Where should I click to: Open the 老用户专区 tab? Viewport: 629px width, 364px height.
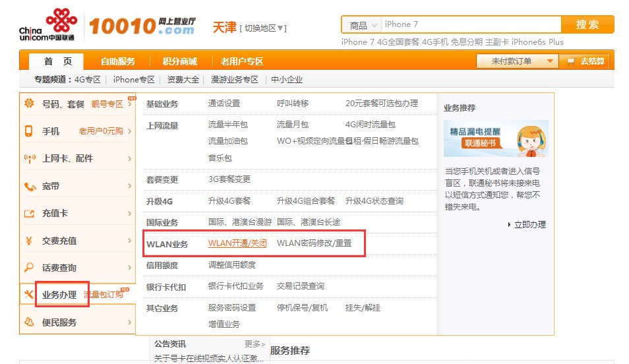pos(242,61)
